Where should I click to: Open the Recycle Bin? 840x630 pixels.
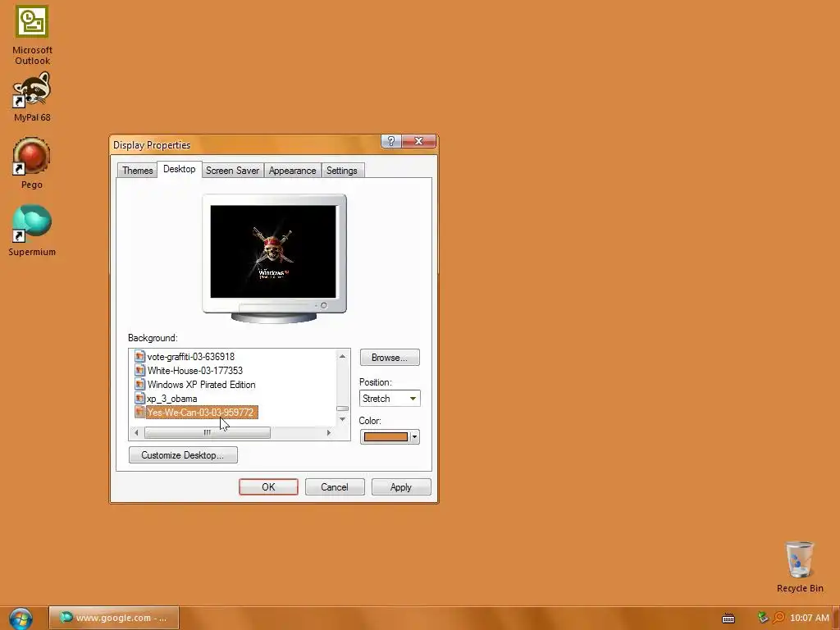(x=799, y=567)
